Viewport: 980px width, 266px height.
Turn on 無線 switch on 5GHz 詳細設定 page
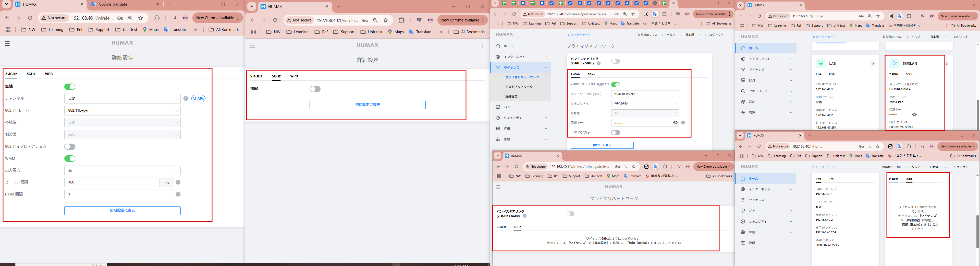click(315, 89)
